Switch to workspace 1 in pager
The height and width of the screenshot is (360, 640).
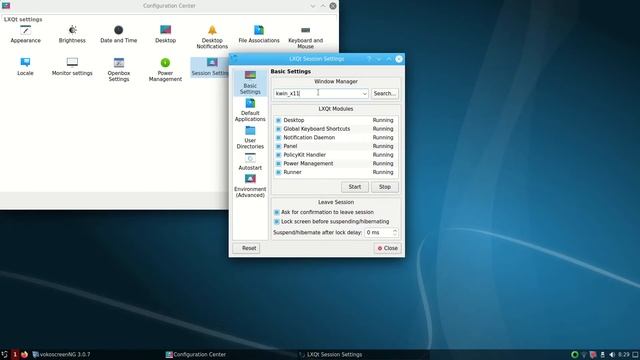click(15, 354)
